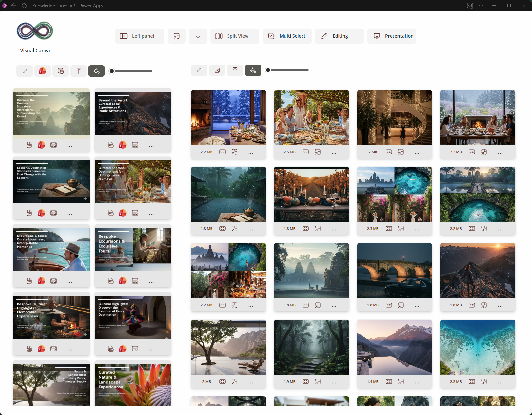Toggle the paint bucket icon above image gallery
Viewport: 532px width, 415px height.
click(x=253, y=70)
